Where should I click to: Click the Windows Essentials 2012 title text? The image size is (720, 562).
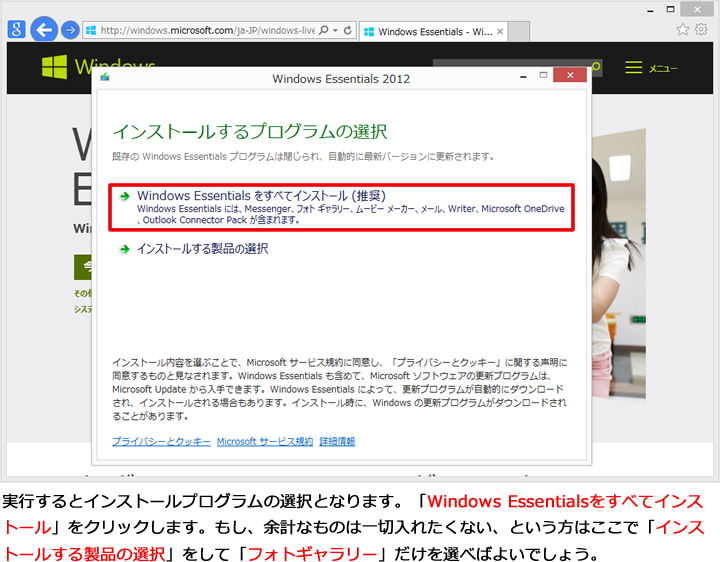pos(341,79)
